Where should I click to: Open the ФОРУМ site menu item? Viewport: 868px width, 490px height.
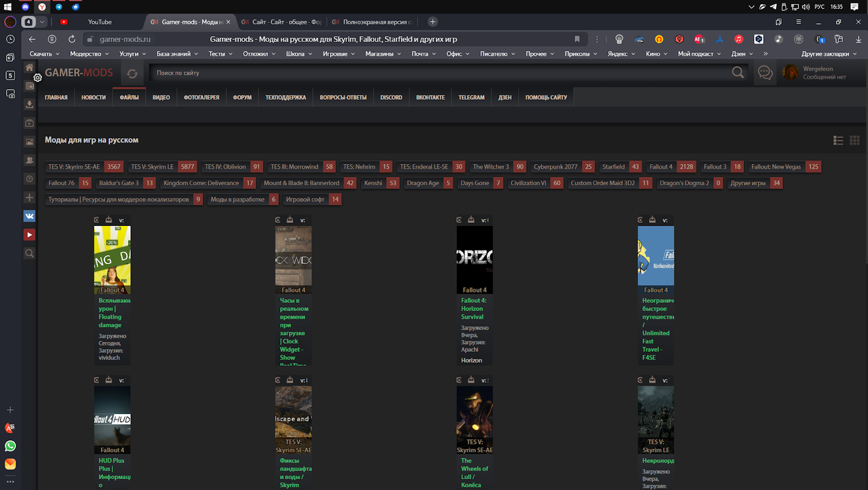[242, 97]
